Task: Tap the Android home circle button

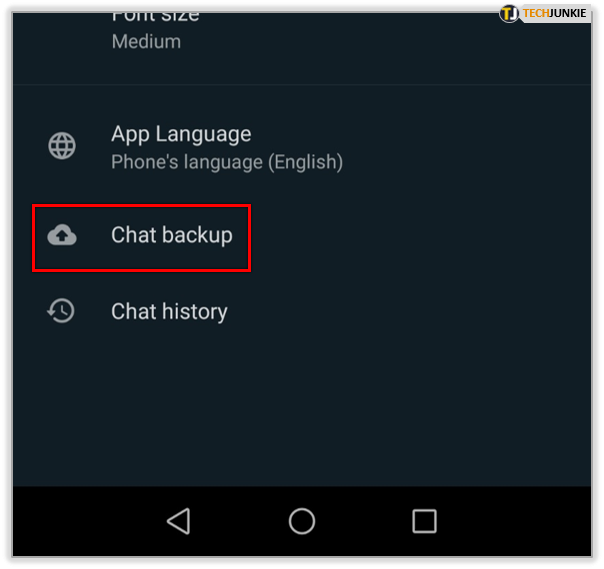Action: pos(302,521)
